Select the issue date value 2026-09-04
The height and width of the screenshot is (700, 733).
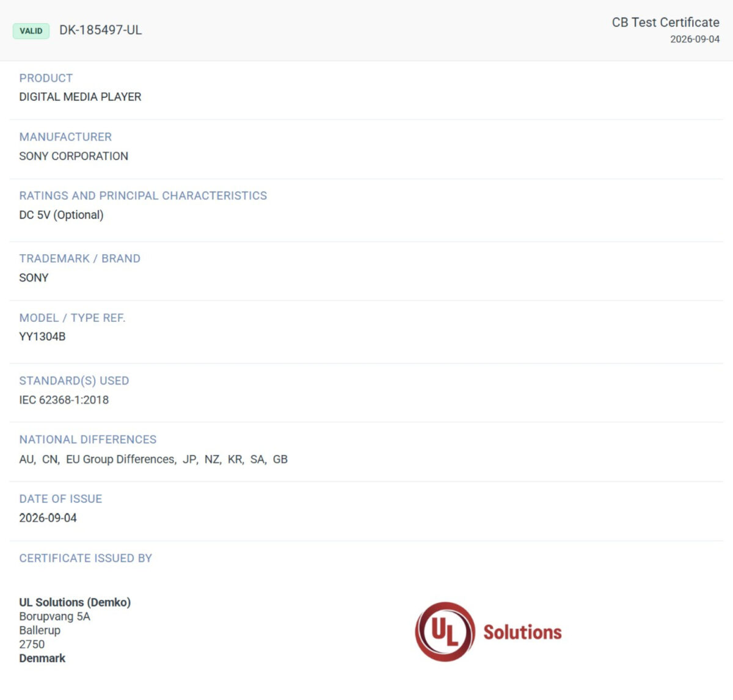pos(48,518)
